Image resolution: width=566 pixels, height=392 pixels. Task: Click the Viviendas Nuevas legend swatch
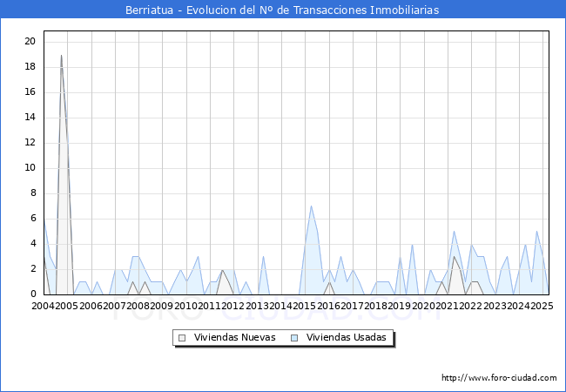coord(182,338)
